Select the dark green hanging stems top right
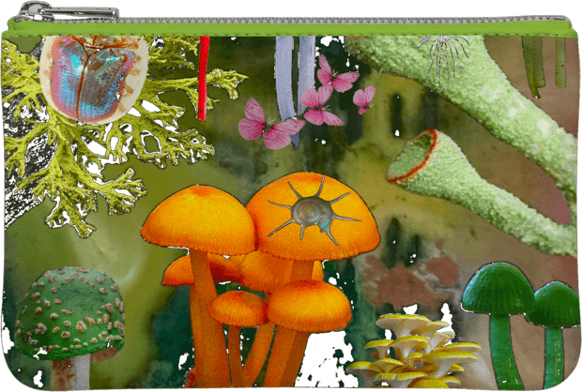This screenshot has width=582, height=392. tap(544, 64)
